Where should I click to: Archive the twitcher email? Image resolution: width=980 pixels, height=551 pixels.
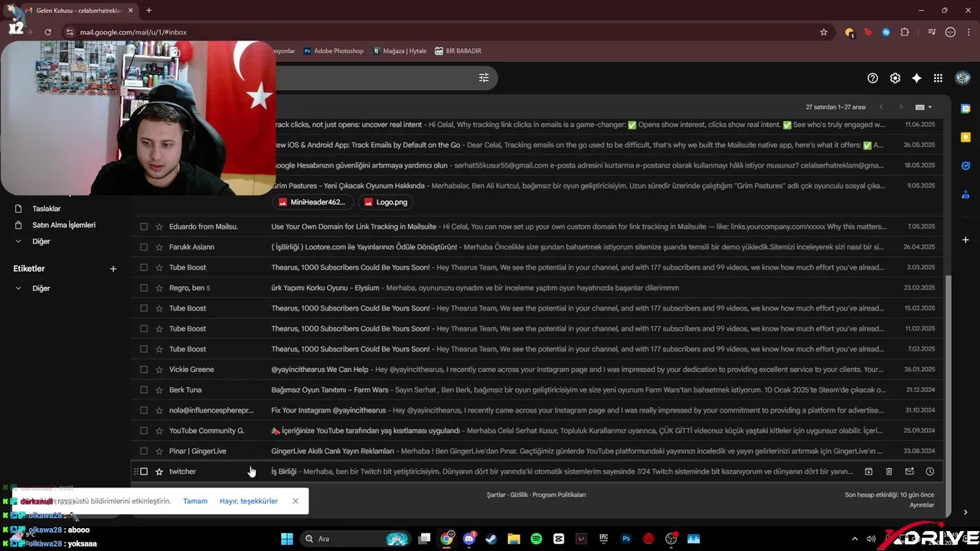click(868, 471)
